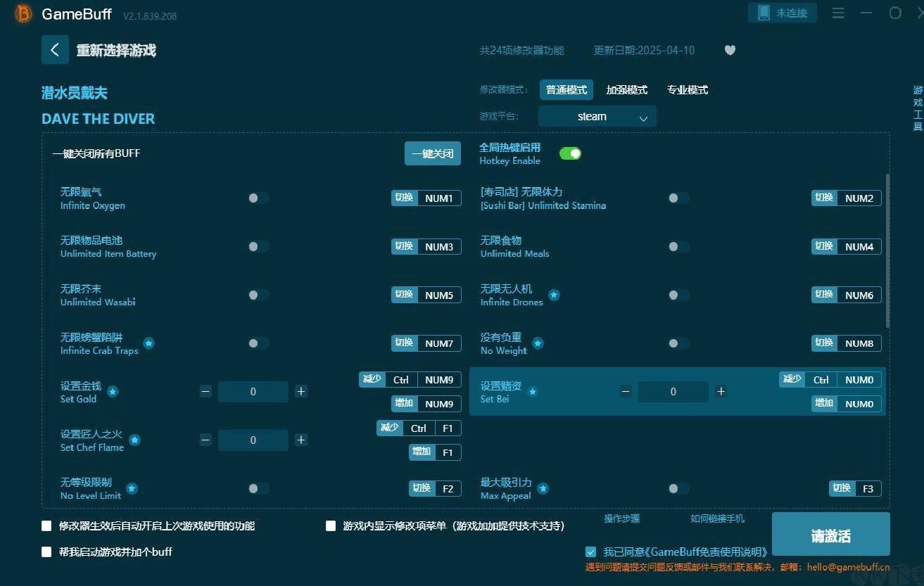
Task: Click star badge beside No Weight
Action: (x=538, y=343)
